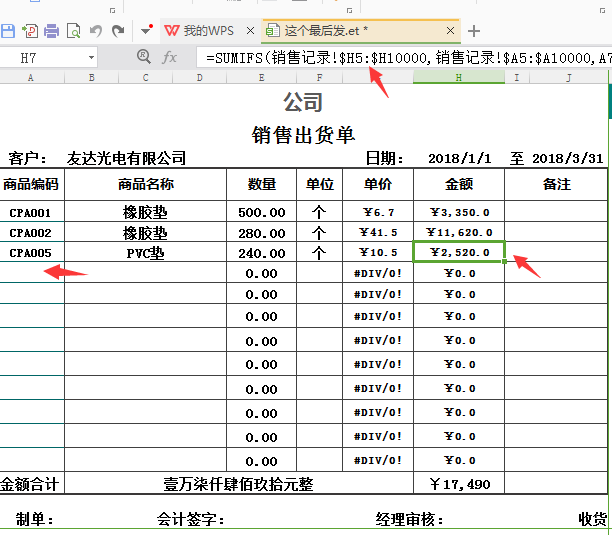Select product code CPA002

[x=30, y=233]
